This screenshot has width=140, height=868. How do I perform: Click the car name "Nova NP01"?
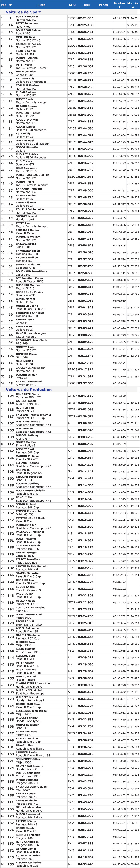(23, 27)
